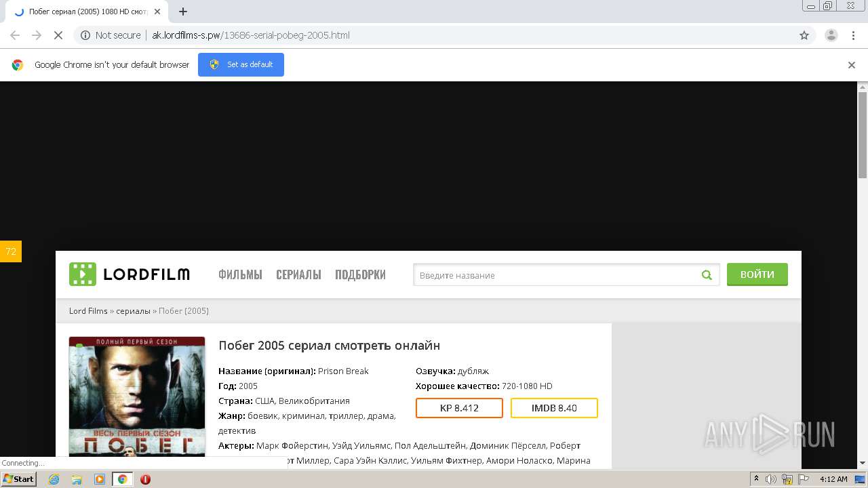Open the Windows Start menu
This screenshot has height=488, width=868.
coord(18,479)
